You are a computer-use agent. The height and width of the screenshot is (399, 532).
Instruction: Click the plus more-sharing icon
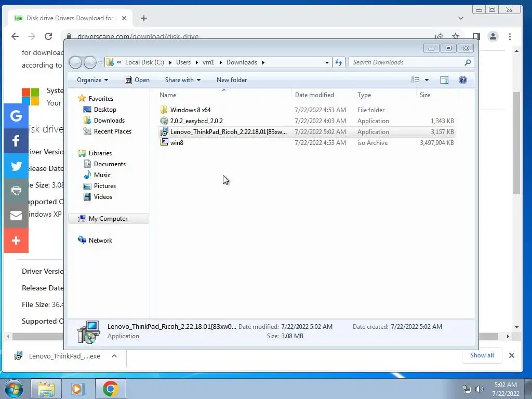(x=16, y=241)
